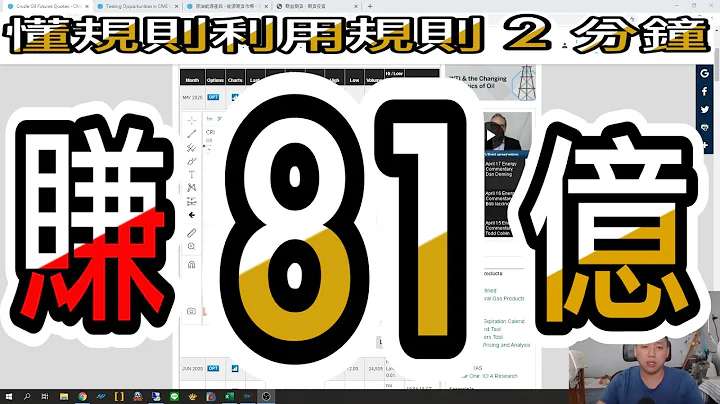Open WTI & the Changing Dynamics banner
This screenshot has height=404, width=720.
coord(491,82)
